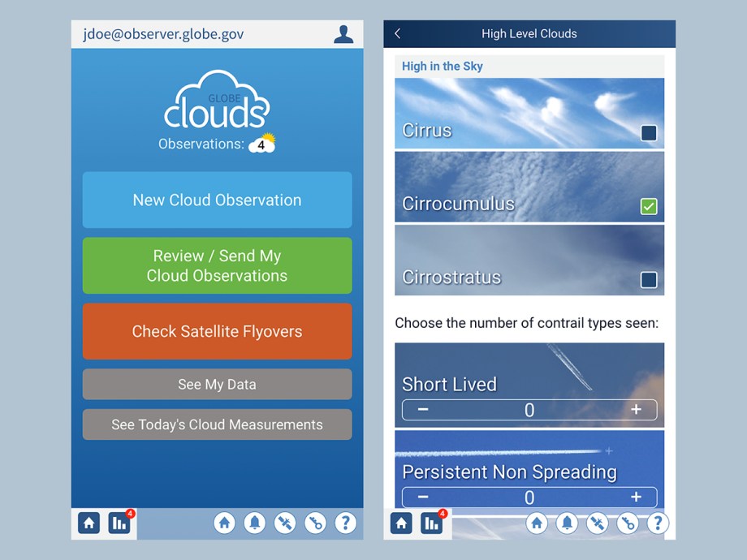747x560 pixels.
Task: Select Review / Send My Cloud Observations
Action: point(217,265)
